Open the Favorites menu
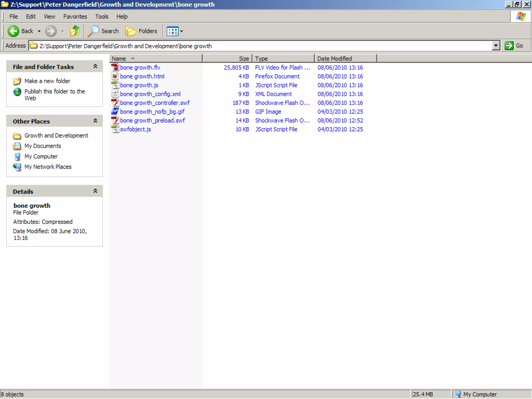The width and height of the screenshot is (532, 399). 75,17
